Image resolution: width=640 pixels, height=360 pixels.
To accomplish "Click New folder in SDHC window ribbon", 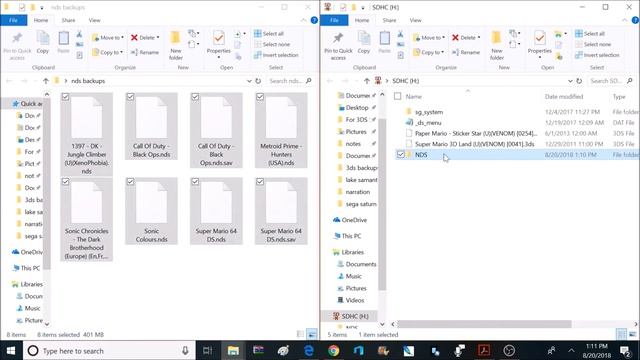I will pyautogui.click(x=497, y=45).
